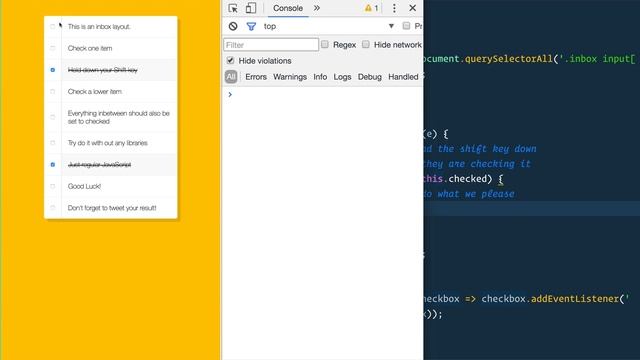Viewport: 640px width, 360px height.
Task: Filter console by Info
Action: pyautogui.click(x=320, y=77)
